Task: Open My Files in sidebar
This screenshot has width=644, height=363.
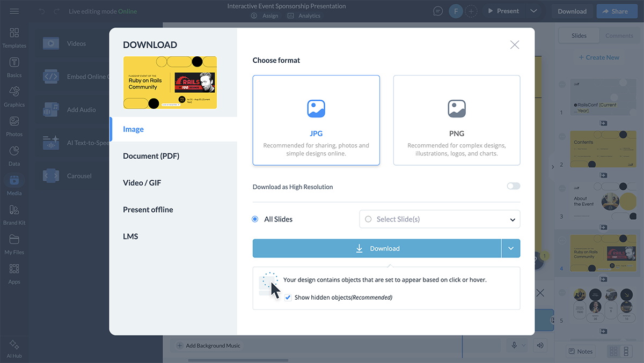Action: (14, 244)
